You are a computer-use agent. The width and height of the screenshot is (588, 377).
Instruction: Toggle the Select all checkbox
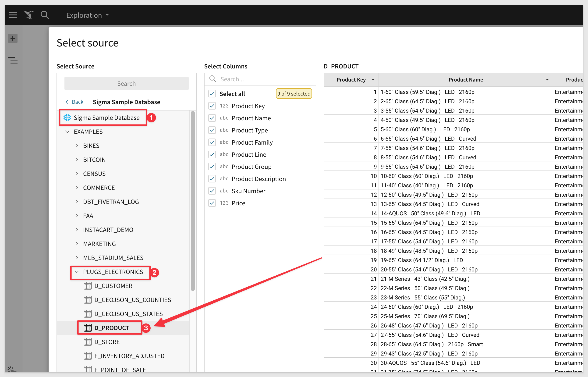(212, 93)
